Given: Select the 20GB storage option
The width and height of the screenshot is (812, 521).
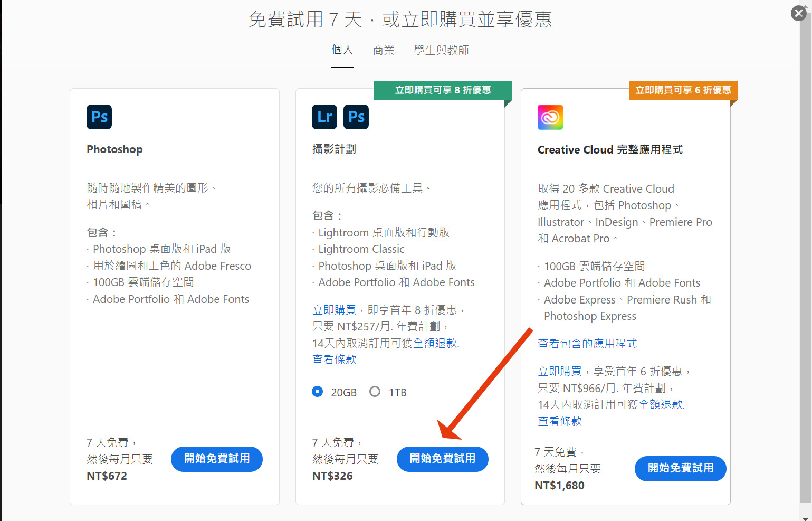Looking at the screenshot, I should pyautogui.click(x=318, y=392).
